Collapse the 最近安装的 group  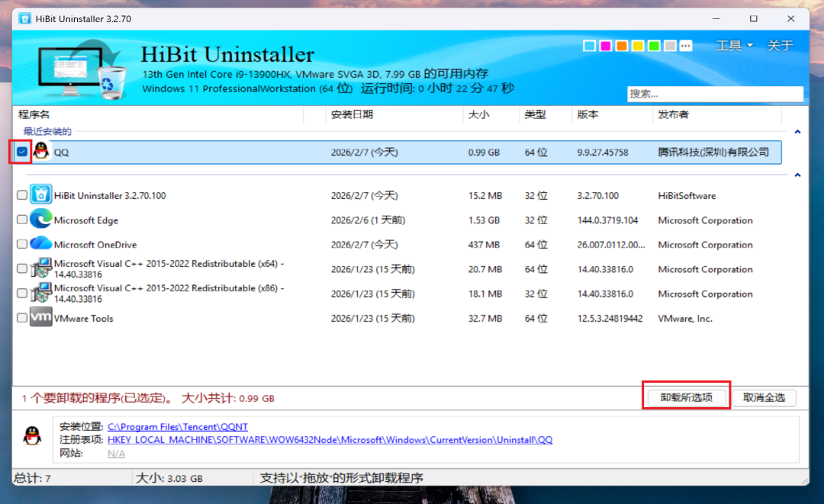(x=797, y=132)
